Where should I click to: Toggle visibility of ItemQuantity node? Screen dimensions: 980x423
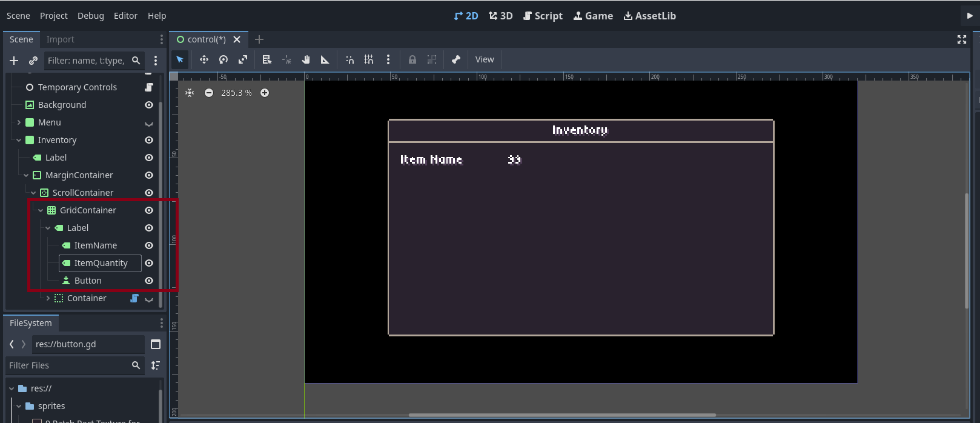(x=149, y=263)
